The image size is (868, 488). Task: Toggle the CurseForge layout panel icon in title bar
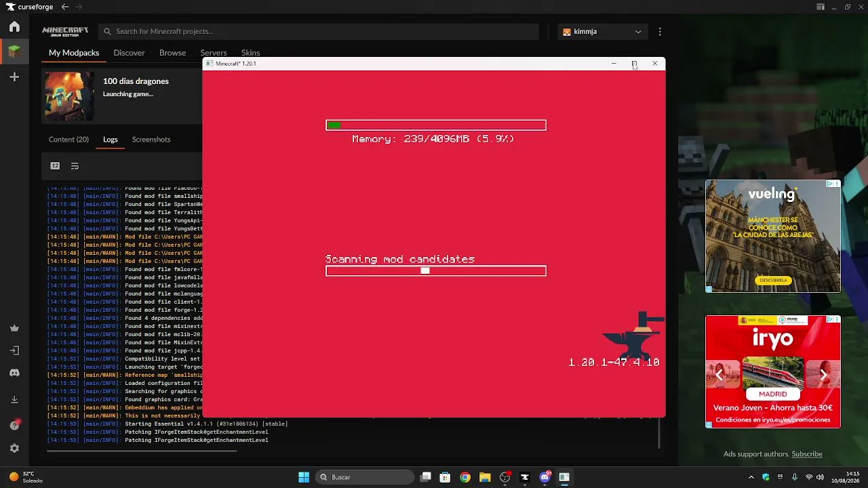(x=821, y=7)
